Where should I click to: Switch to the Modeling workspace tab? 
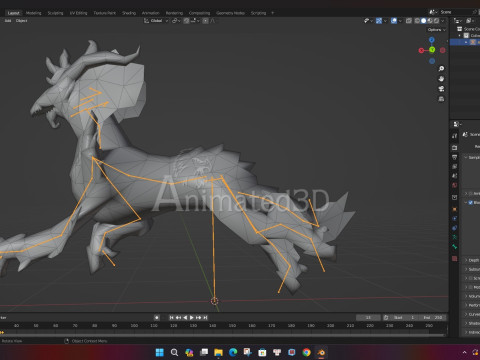34,13
